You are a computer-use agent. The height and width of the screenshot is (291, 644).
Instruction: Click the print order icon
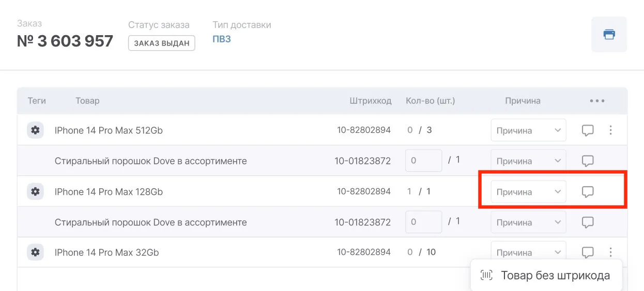pos(609,35)
